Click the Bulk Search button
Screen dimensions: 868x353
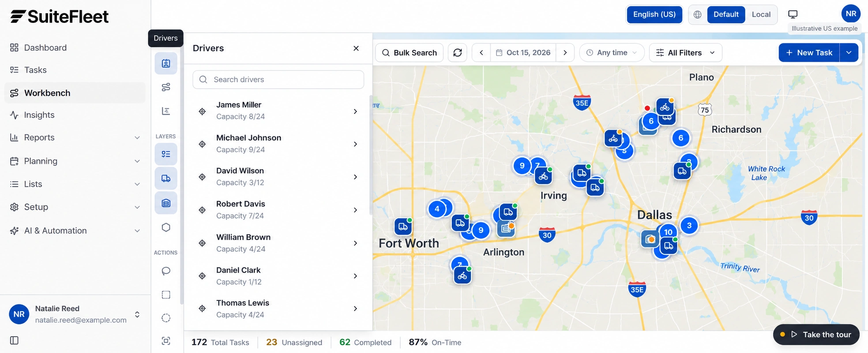410,53
